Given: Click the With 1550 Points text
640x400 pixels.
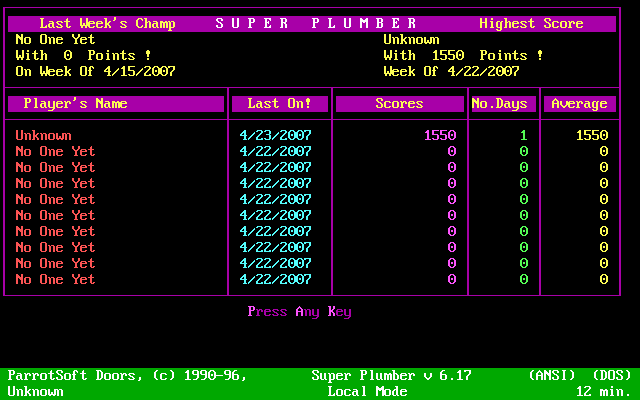Looking at the screenshot, I should [x=463, y=56].
